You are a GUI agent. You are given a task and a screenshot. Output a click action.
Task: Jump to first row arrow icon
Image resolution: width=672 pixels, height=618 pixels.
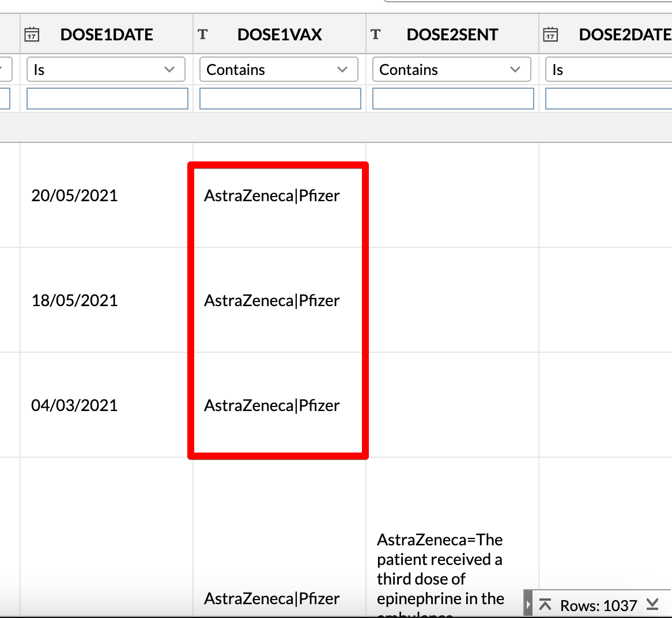tap(545, 604)
